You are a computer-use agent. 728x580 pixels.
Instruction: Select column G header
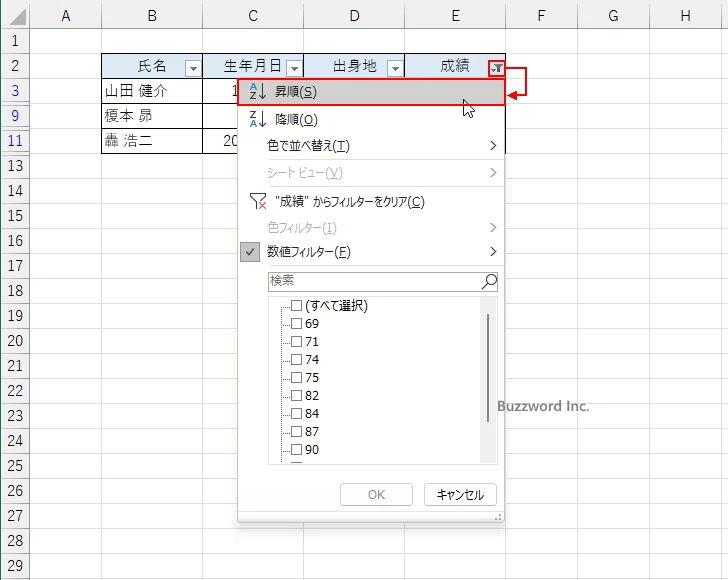(613, 16)
